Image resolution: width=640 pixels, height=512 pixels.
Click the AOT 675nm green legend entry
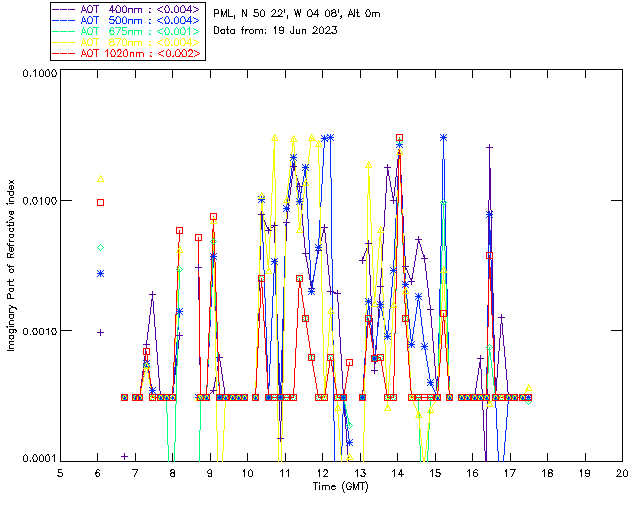point(127,31)
